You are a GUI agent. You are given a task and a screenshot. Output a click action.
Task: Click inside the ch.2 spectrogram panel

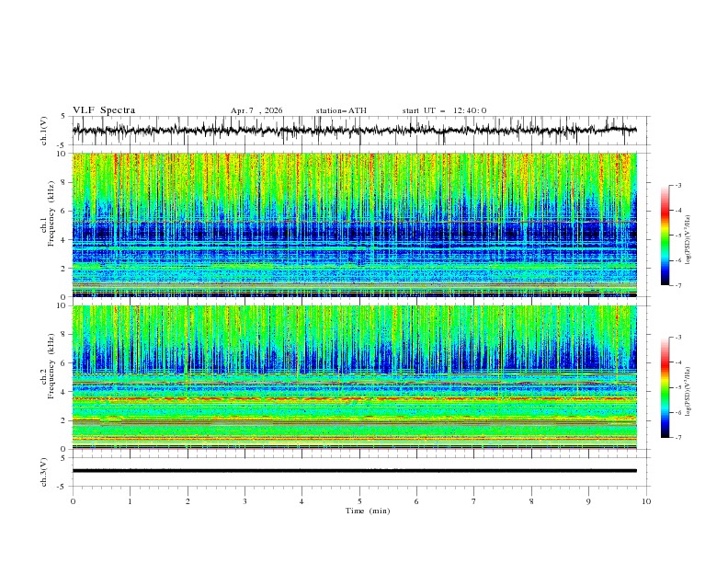coord(354,377)
